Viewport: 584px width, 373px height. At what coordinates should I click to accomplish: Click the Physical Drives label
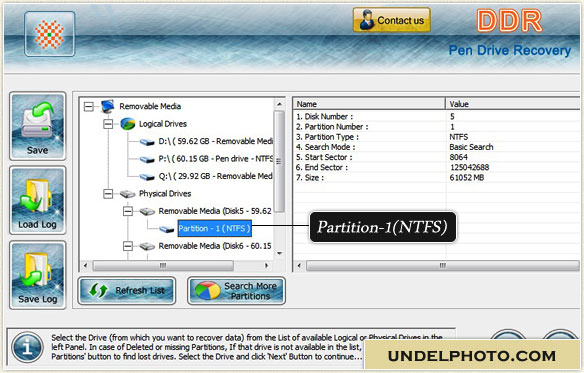coord(165,193)
